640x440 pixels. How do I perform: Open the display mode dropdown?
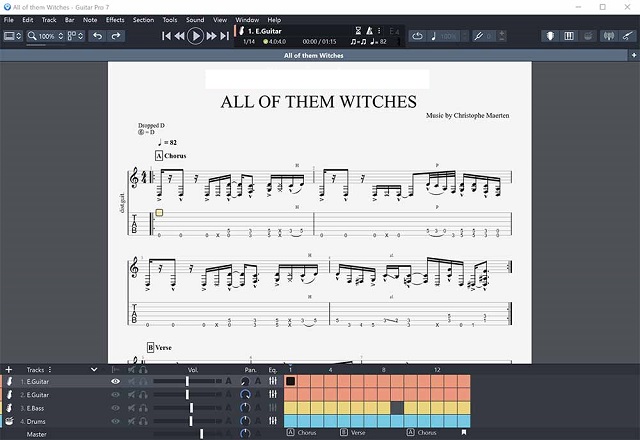[x=13, y=36]
